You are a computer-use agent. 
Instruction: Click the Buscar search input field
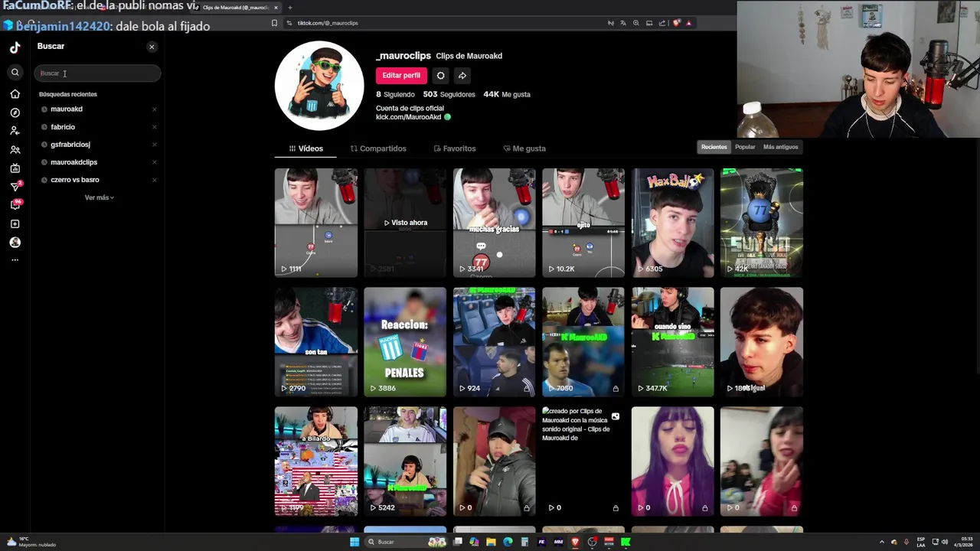[97, 73]
